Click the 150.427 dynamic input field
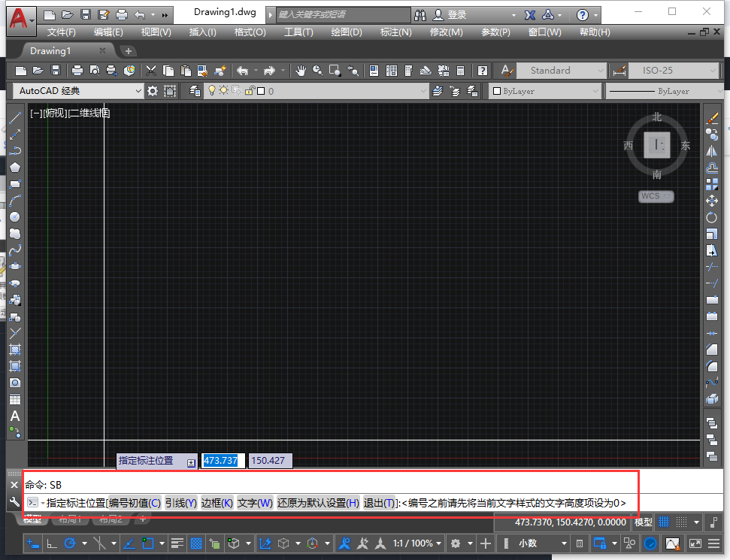The image size is (730, 560). tap(270, 460)
